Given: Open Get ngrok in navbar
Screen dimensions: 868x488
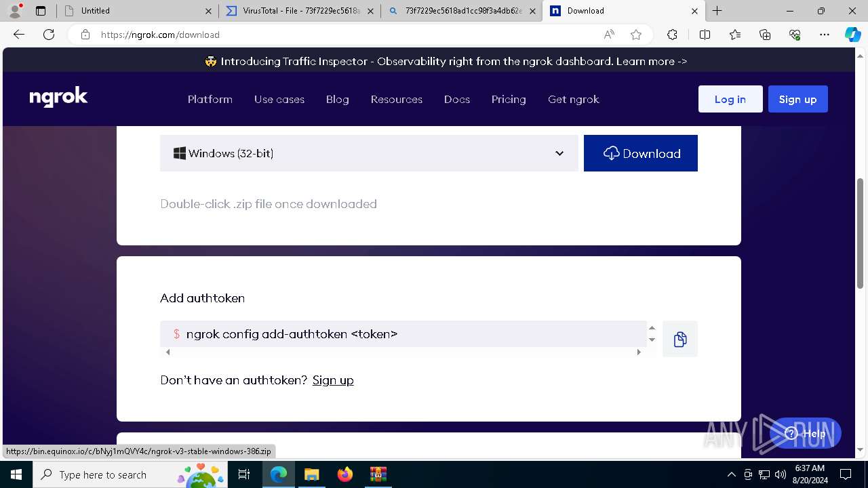Looking at the screenshot, I should (x=574, y=99).
